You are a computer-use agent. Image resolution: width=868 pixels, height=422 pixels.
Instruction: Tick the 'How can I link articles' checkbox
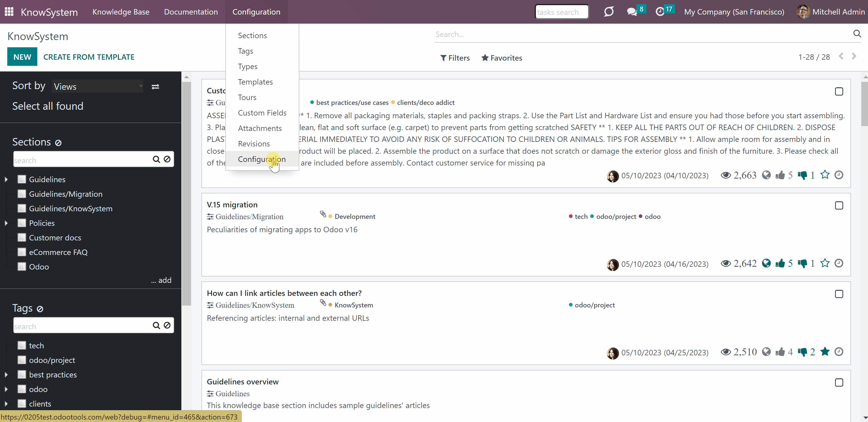839,294
